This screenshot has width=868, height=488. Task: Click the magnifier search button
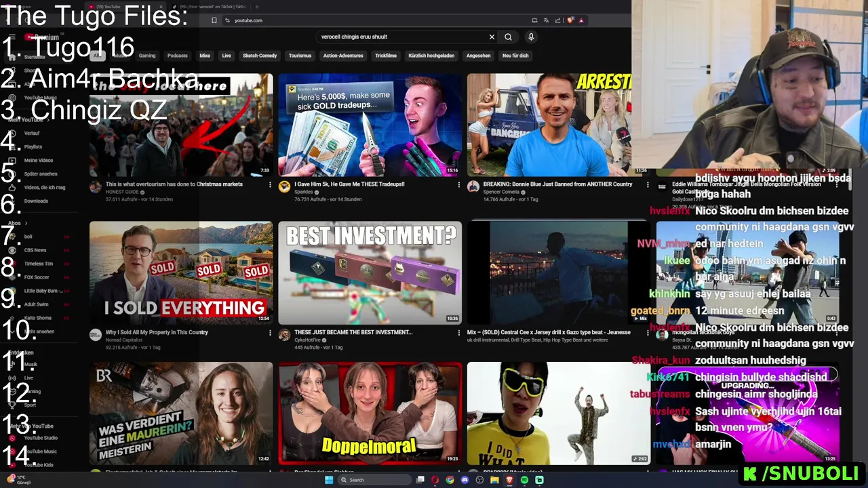click(x=508, y=37)
